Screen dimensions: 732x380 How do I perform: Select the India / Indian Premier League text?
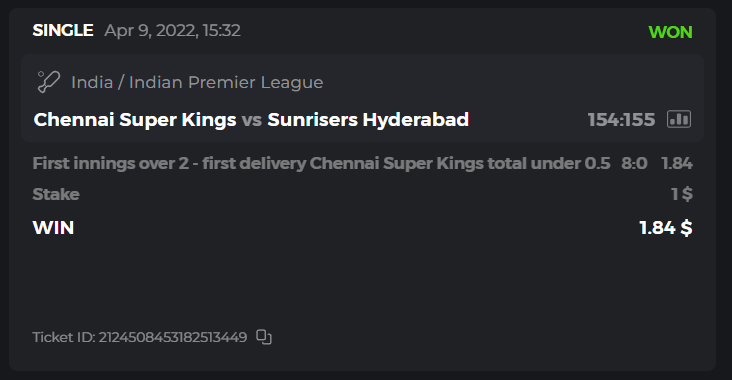(x=197, y=82)
